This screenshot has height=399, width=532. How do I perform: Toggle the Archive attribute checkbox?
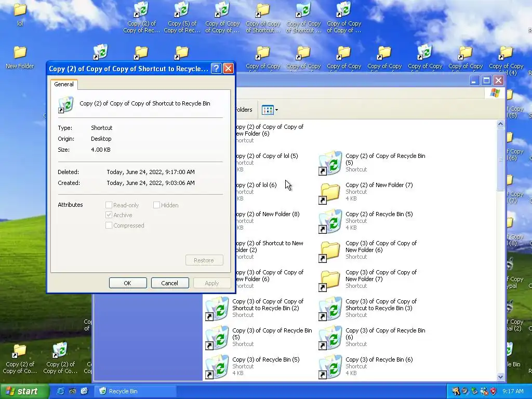click(x=109, y=215)
